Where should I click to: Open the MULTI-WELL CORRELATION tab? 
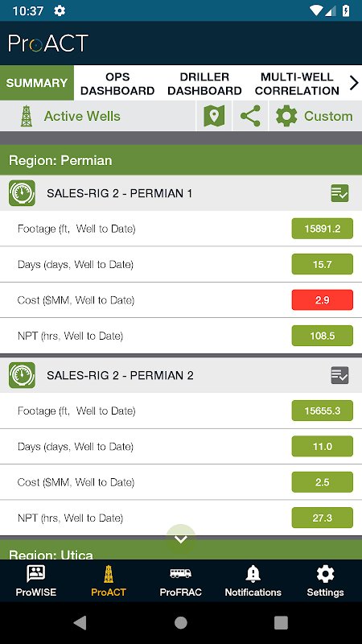(x=297, y=84)
